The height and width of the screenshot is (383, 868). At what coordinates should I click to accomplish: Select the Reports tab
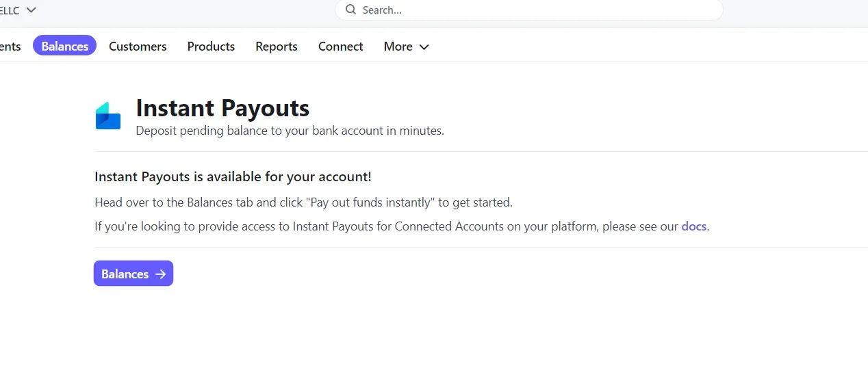click(x=277, y=47)
